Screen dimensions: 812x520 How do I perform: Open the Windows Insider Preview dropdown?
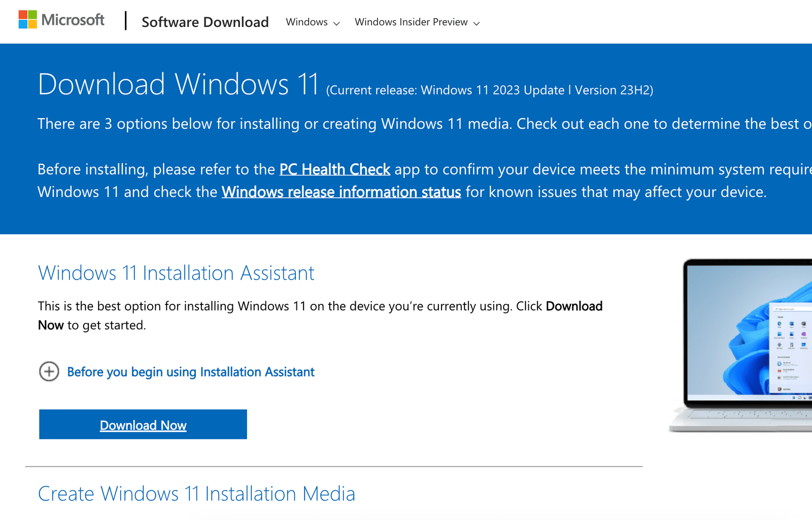(411, 23)
